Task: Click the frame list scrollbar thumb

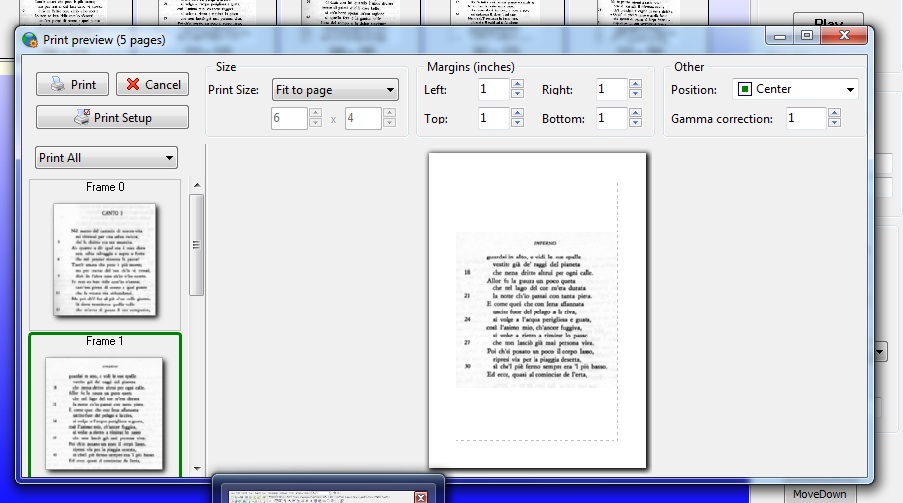Action: pyautogui.click(x=196, y=245)
